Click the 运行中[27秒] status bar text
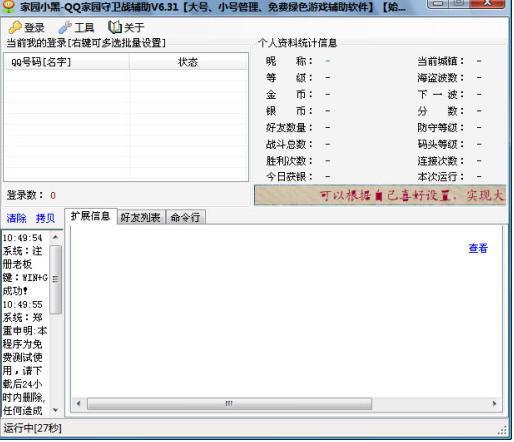Image resolution: width=514 pixels, height=442 pixels. (33, 428)
